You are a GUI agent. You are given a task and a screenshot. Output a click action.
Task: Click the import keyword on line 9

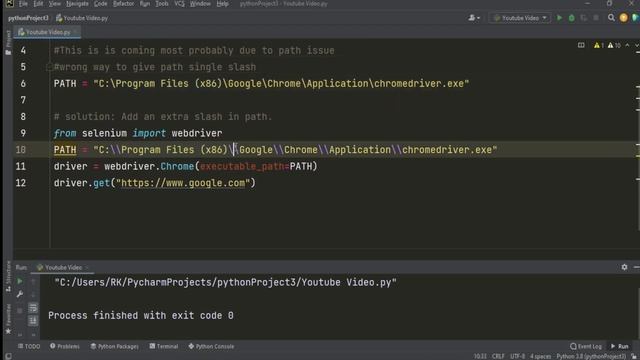pos(149,133)
